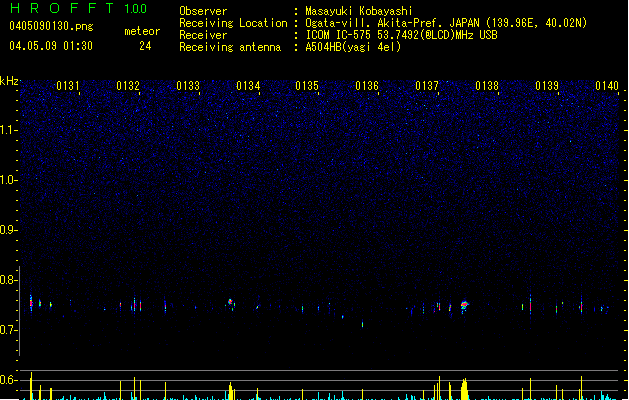The image size is (629, 400).
Task: Click the time marker 0133
Action: tap(188, 86)
